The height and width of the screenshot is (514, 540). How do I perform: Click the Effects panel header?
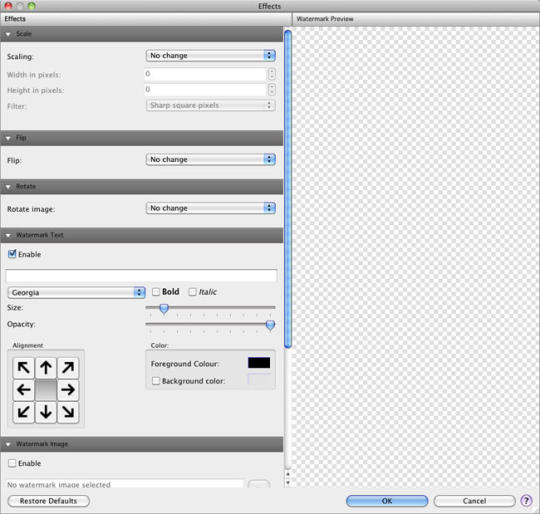[x=146, y=19]
